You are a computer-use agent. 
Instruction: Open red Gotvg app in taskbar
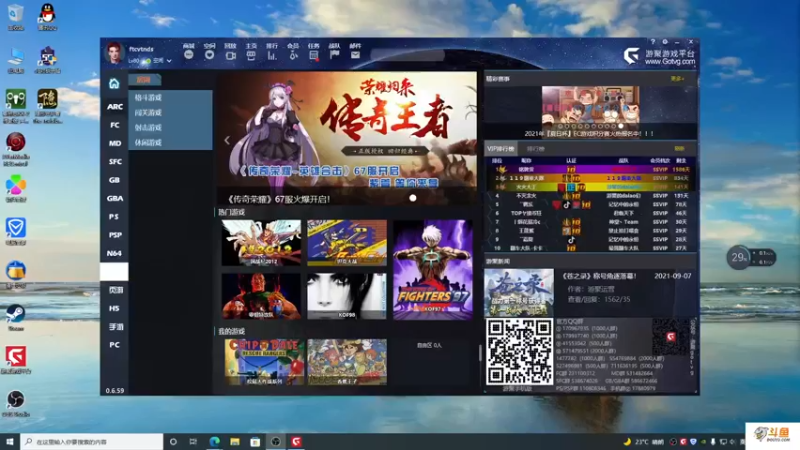(x=296, y=441)
